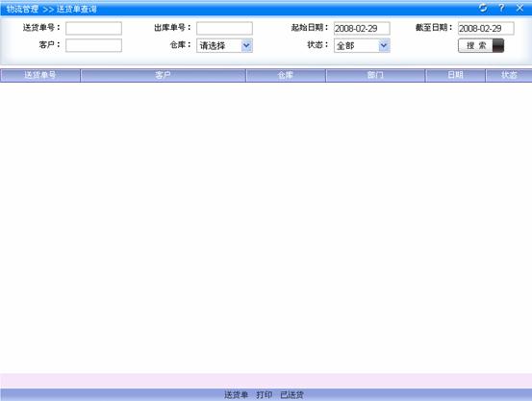Click the 客户 column header
Screen dimensions: 532x401
164,75
